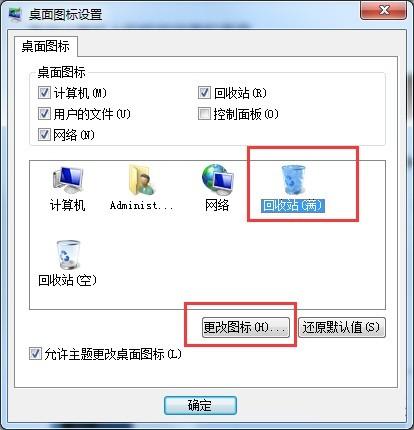The image size is (414, 430).
Task: Click the 回收站(空) label text
Action: pyautogui.click(x=67, y=280)
